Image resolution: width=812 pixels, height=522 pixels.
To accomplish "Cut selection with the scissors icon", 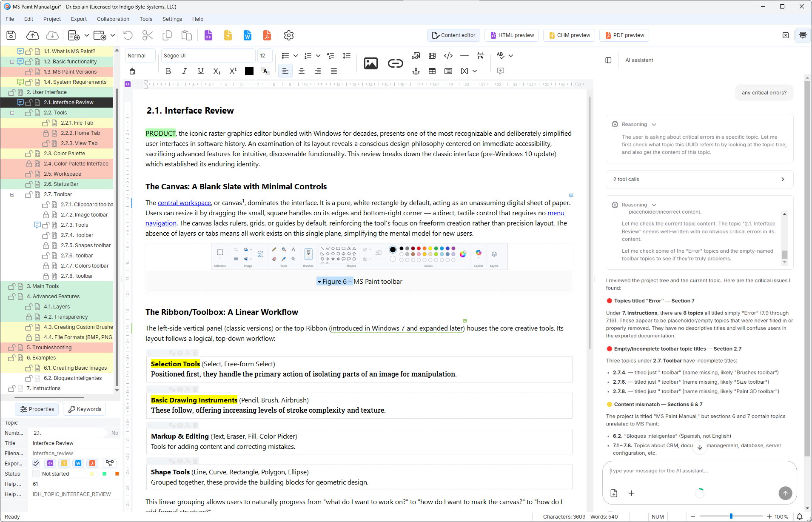I will 148,35.
